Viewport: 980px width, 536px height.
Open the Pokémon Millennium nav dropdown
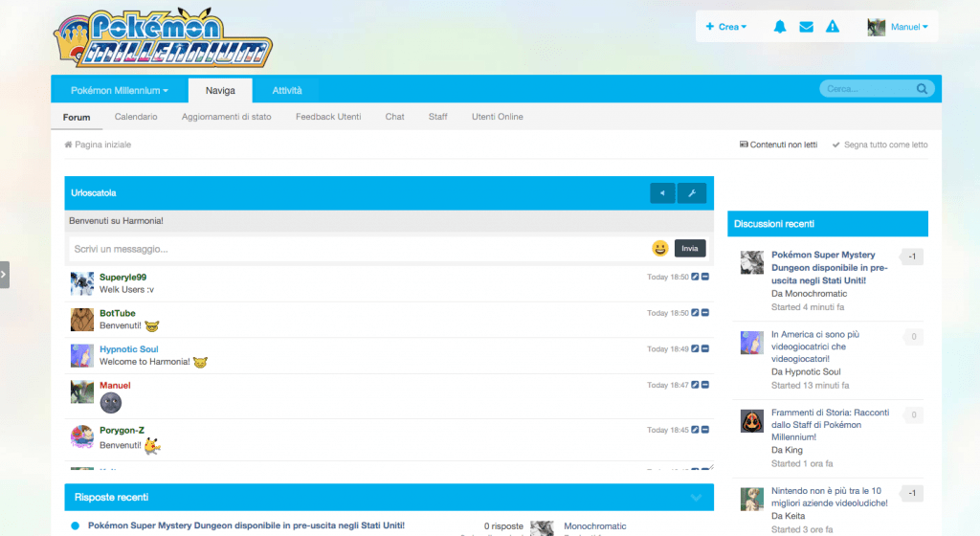(x=120, y=91)
